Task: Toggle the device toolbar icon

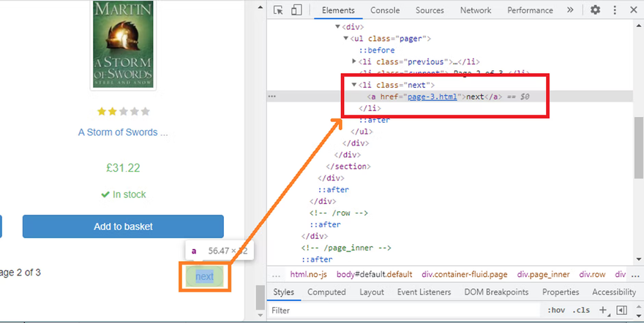Action: click(x=296, y=10)
